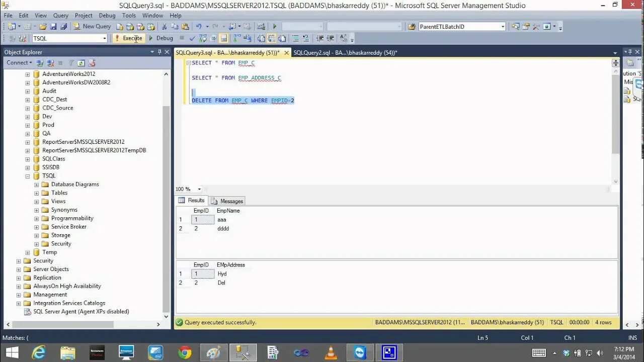644x362 pixels.
Task: Click the Save All icon
Action: coord(64,26)
